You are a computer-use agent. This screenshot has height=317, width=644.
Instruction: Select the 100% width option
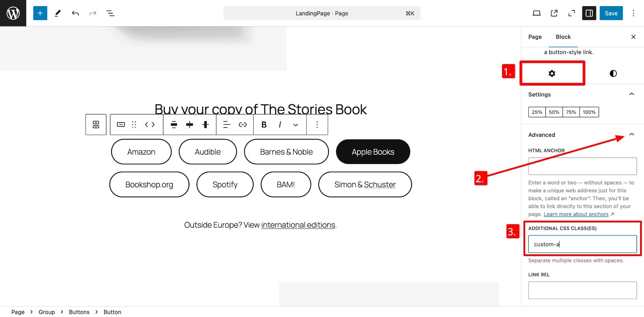pyautogui.click(x=589, y=112)
